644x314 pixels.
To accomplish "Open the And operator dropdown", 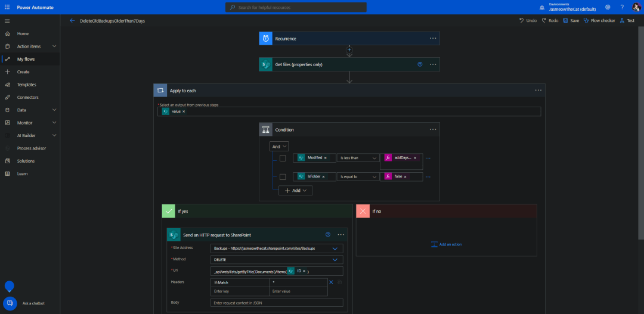I will coord(280,146).
